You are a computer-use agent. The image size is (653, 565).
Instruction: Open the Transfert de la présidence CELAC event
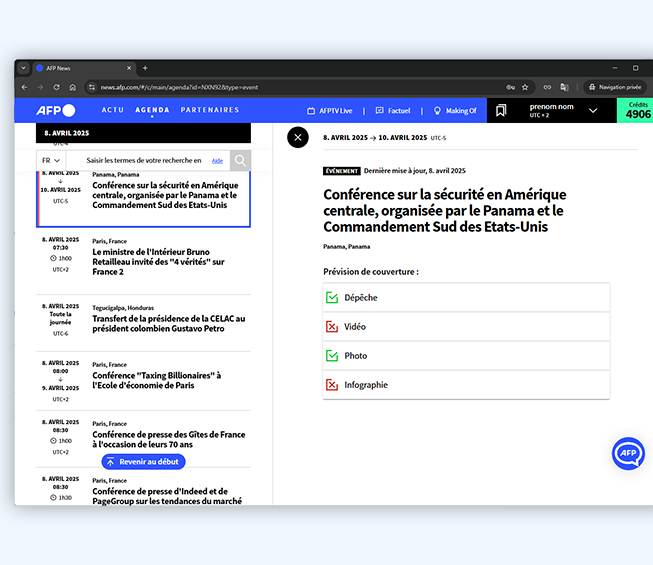[143, 323]
